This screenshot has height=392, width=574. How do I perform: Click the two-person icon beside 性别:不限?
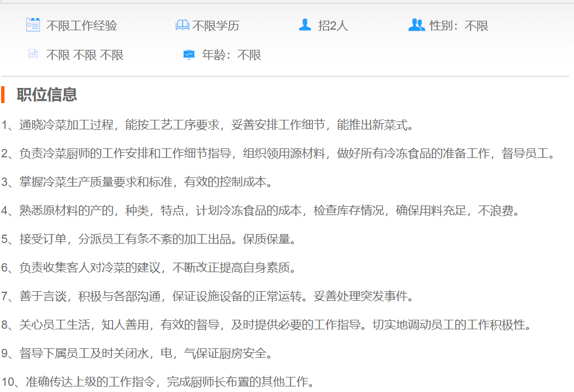tap(417, 25)
